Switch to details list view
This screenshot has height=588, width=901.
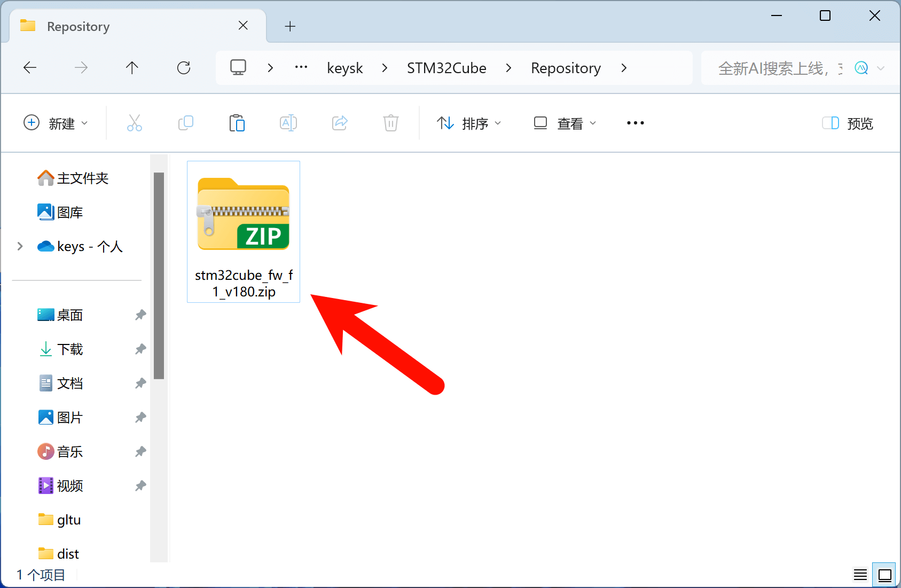pyautogui.click(x=860, y=575)
